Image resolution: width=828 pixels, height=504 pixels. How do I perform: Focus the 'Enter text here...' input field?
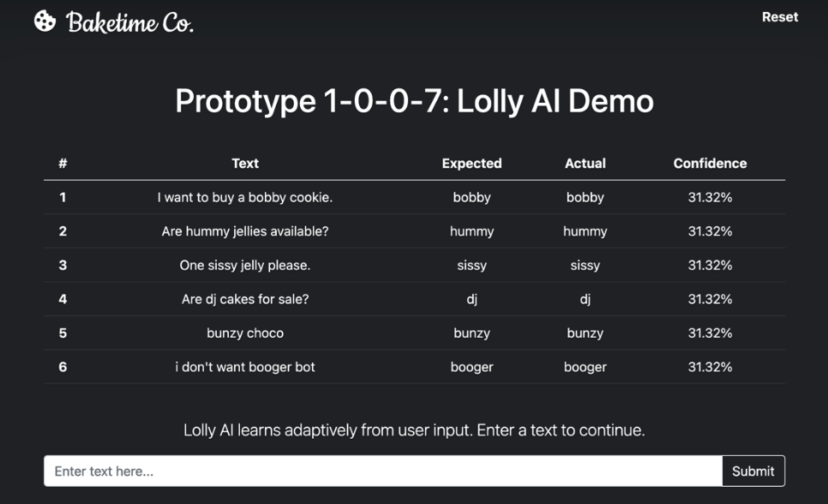coord(382,471)
